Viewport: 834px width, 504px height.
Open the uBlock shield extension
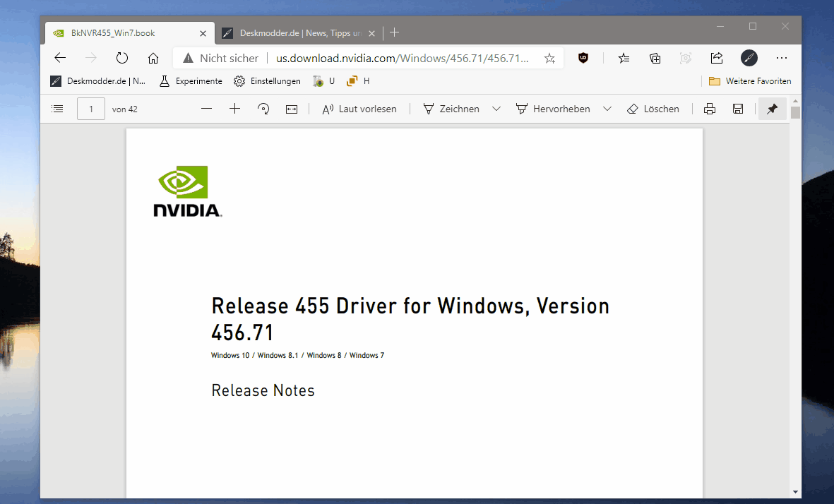(x=583, y=58)
